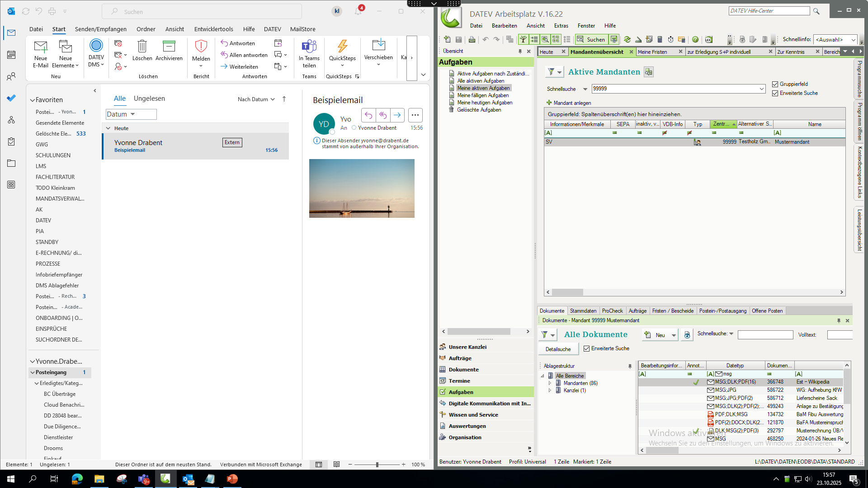Viewport: 868px width, 488px height.
Task: Click the DATEV DMS ribbon icon
Action: click(x=96, y=46)
